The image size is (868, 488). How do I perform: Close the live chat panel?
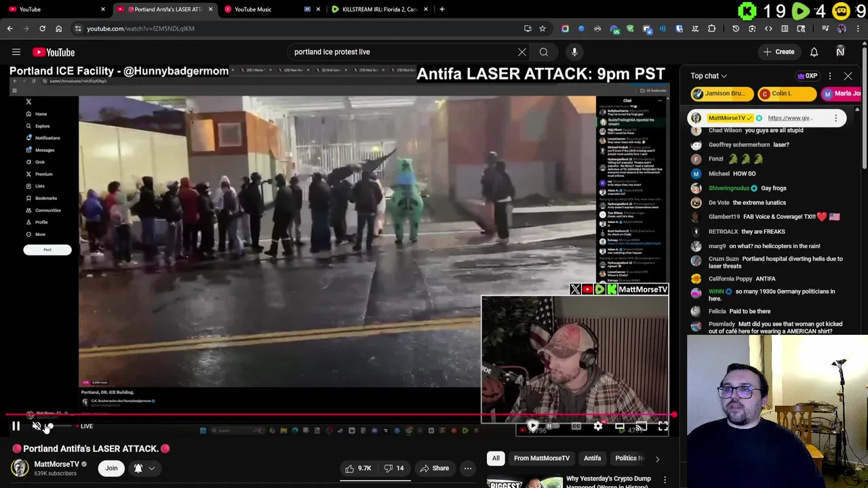click(848, 76)
